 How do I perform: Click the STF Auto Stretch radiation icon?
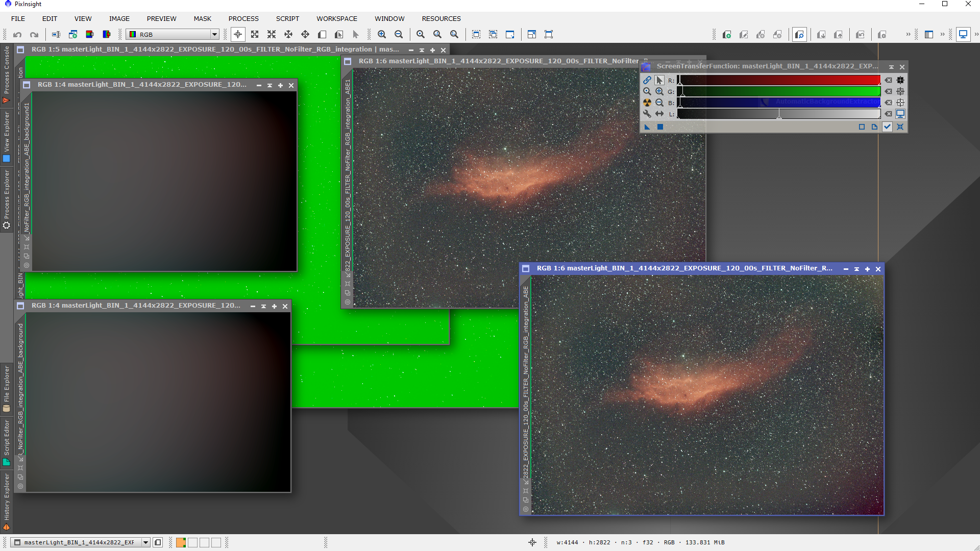click(647, 103)
